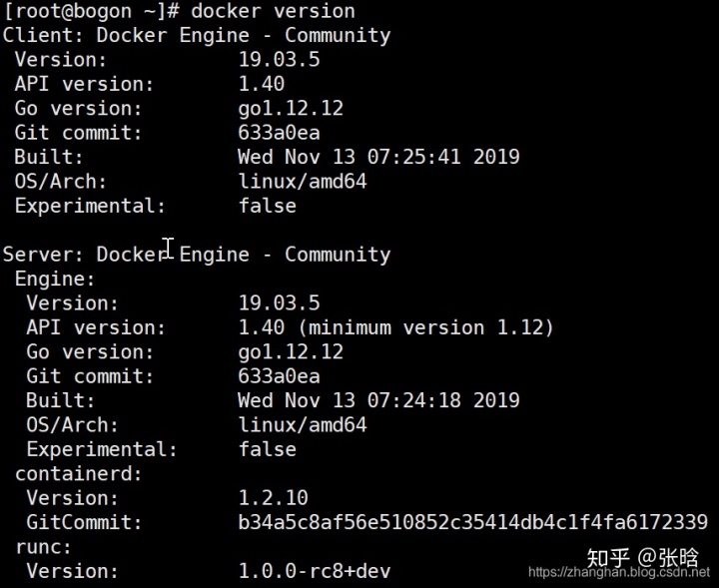Click server 'minimum version 1.12' text
This screenshot has width=719, height=588.
pos(430,327)
